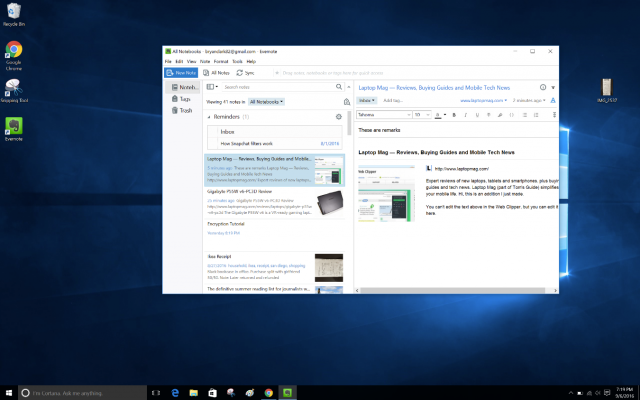Screen dimensions: 640x400
Task: Click the font color button
Action: (x=438, y=115)
